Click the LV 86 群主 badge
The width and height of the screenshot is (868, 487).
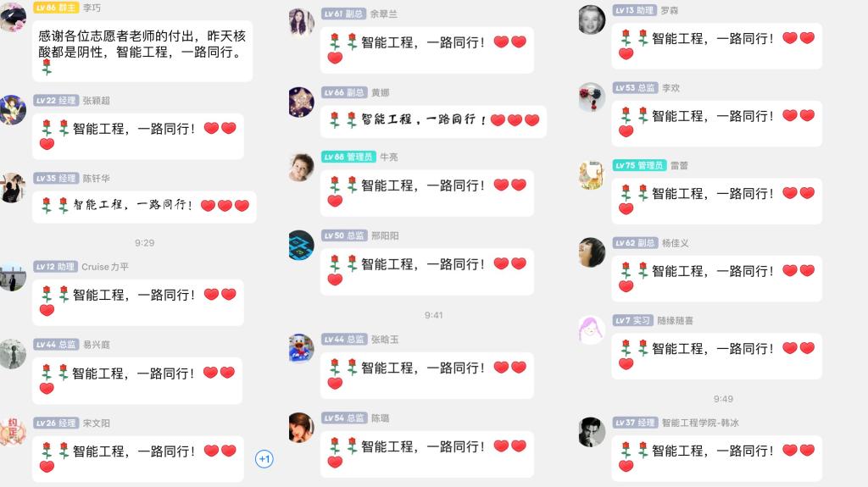(x=56, y=8)
